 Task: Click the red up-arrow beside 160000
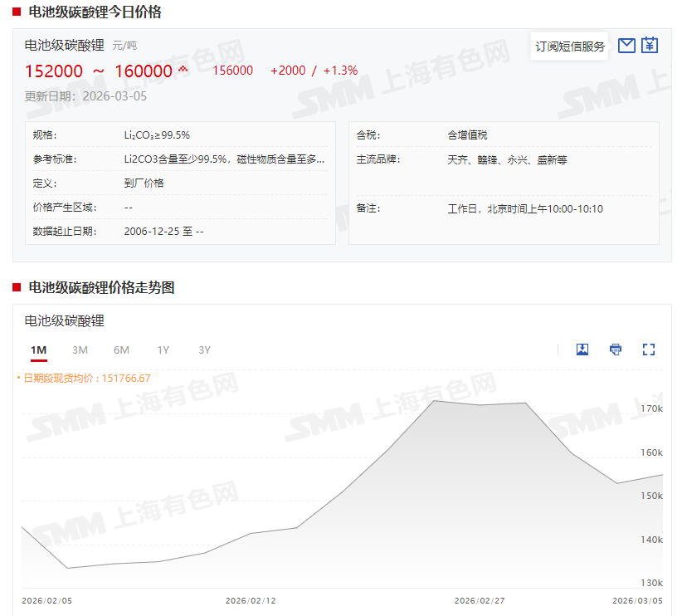[183, 69]
